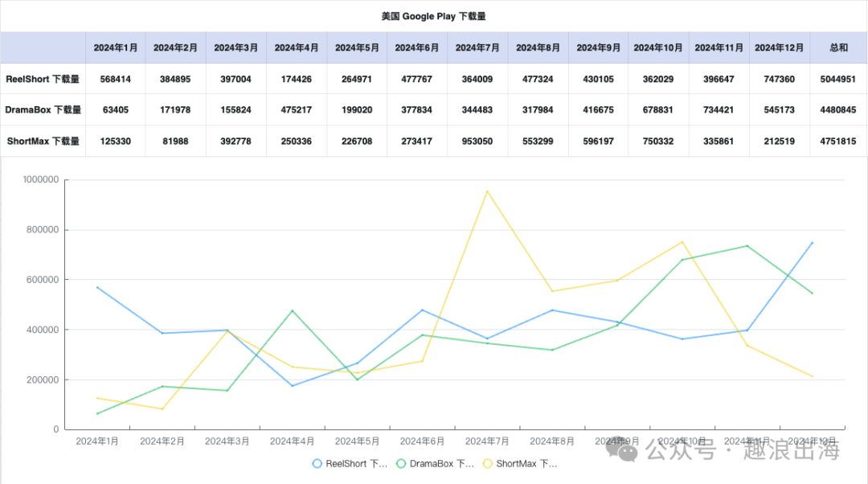Screen dimensions: 868x484
Task: Click the y-axis label 600000
Action: point(43,280)
